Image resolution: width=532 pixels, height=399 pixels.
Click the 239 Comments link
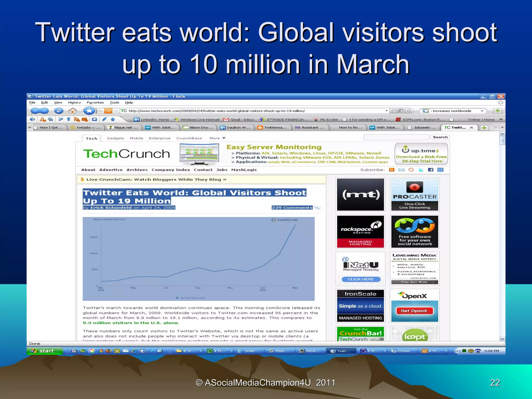click(292, 208)
